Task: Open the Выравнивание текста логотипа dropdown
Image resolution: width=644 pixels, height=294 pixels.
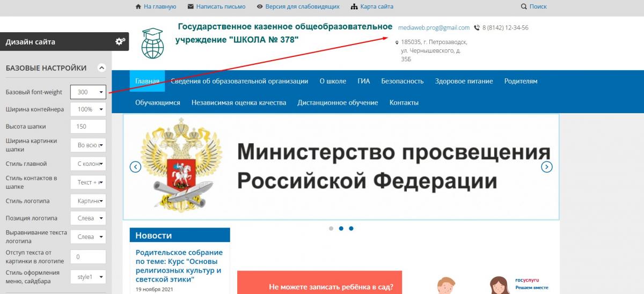Action: point(88,237)
